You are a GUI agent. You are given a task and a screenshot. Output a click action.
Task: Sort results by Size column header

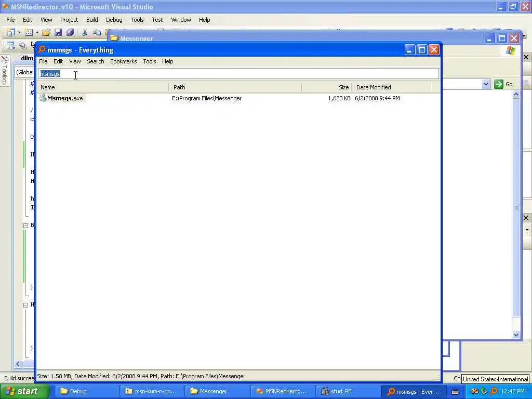(326, 87)
